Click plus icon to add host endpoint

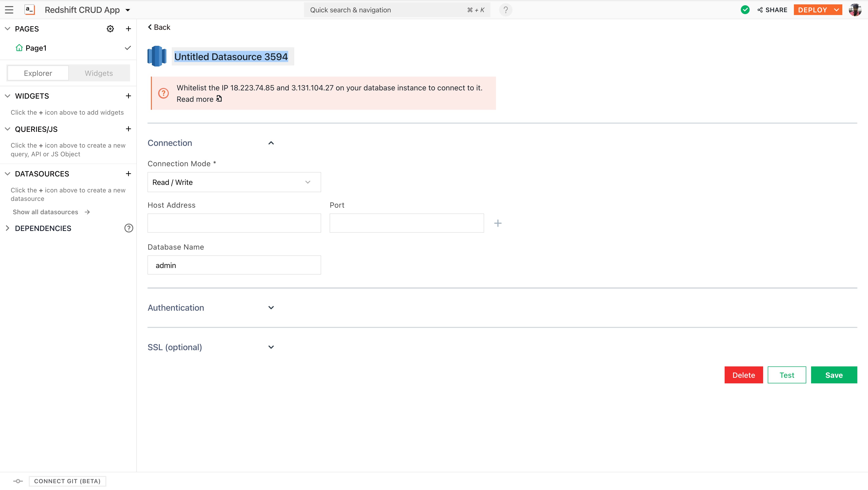(498, 223)
